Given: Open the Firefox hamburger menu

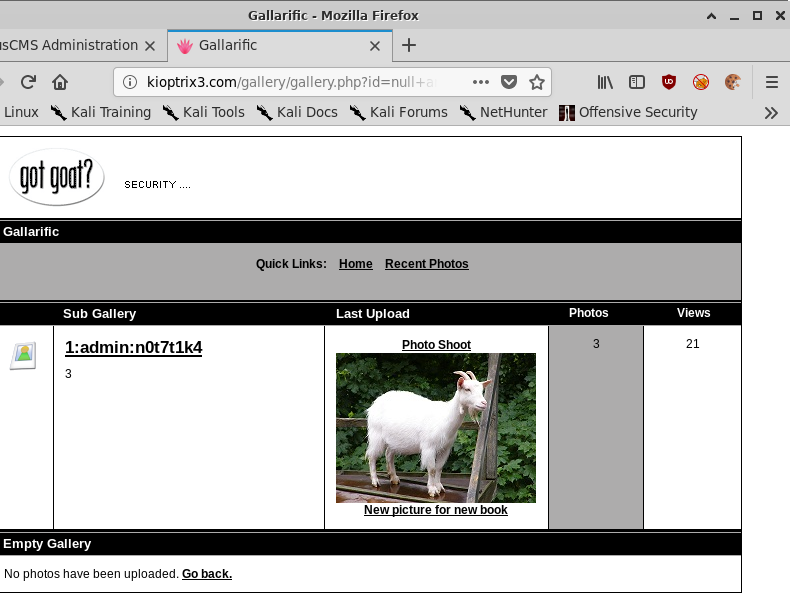Looking at the screenshot, I should point(772,82).
